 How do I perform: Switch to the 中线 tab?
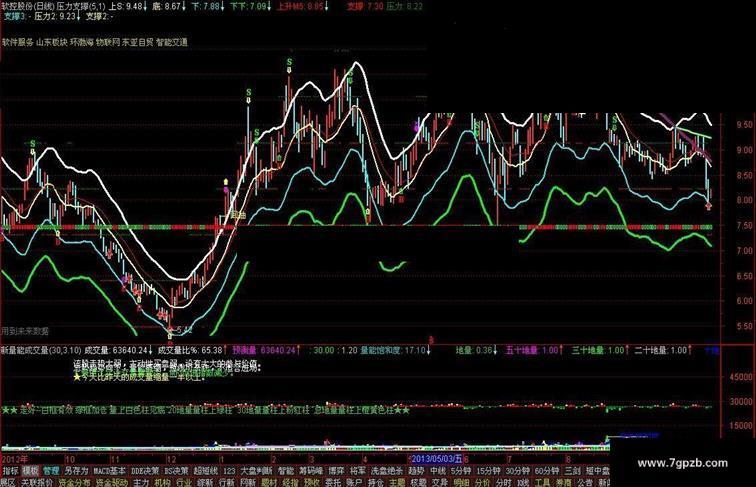(x=437, y=471)
